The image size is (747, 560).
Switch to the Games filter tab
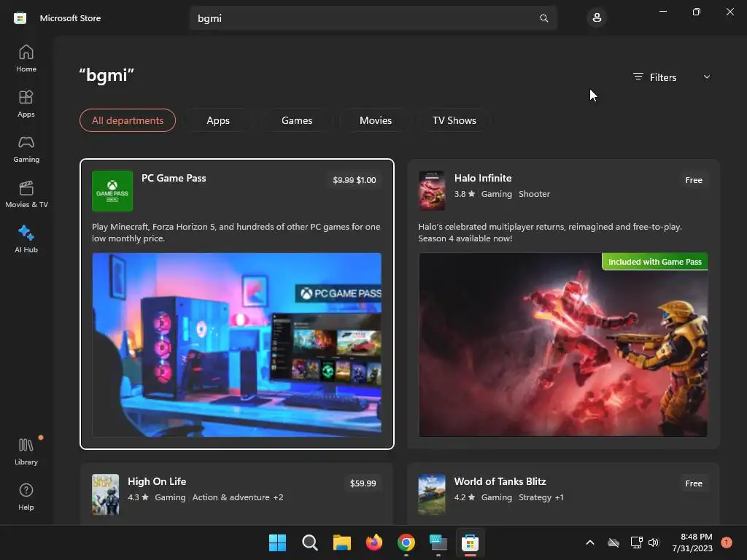(297, 120)
